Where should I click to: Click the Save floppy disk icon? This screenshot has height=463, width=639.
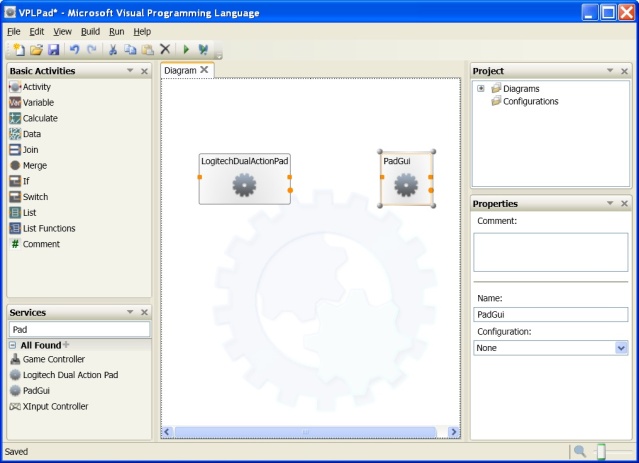pos(54,50)
